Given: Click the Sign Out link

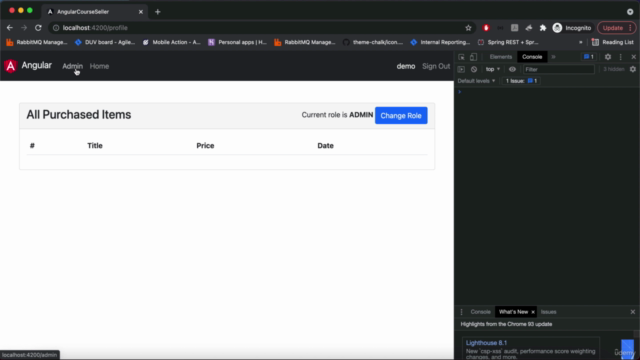Looking at the screenshot, I should coord(436,66).
